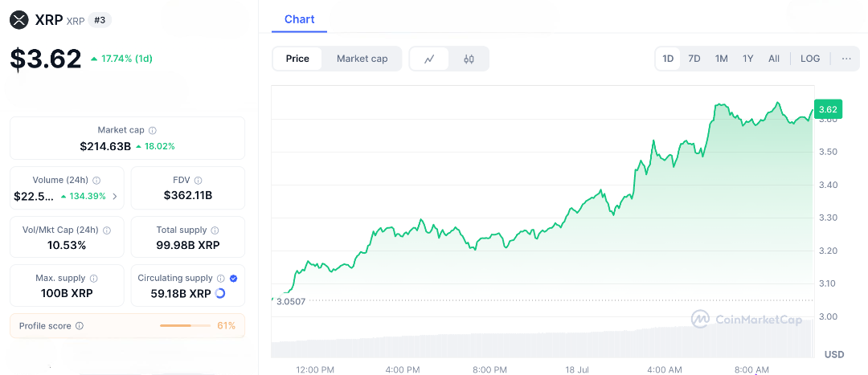This screenshot has width=868, height=375.
Task: Switch to candlestick chart view icon
Action: (x=469, y=59)
